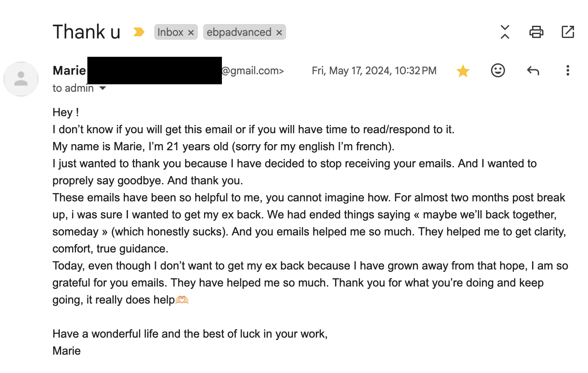Expand recipient details beside 'to admin'
588x373 pixels.
103,88
